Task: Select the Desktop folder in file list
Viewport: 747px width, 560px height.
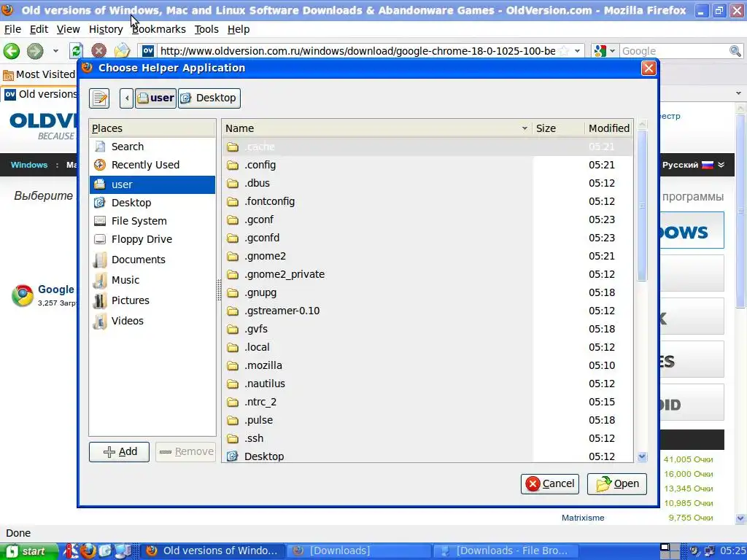Action: click(427, 456)
